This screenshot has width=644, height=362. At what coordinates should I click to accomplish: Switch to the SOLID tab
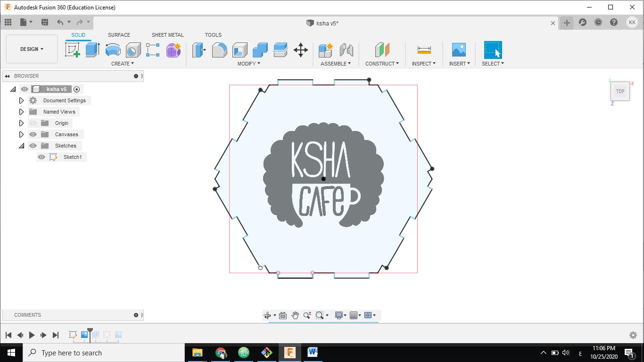coord(78,35)
